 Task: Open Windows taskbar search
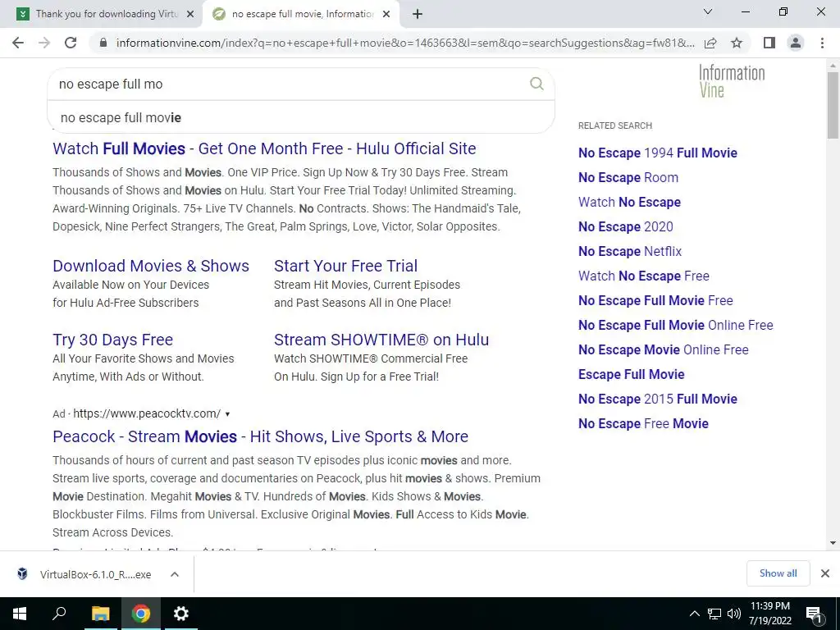59,614
